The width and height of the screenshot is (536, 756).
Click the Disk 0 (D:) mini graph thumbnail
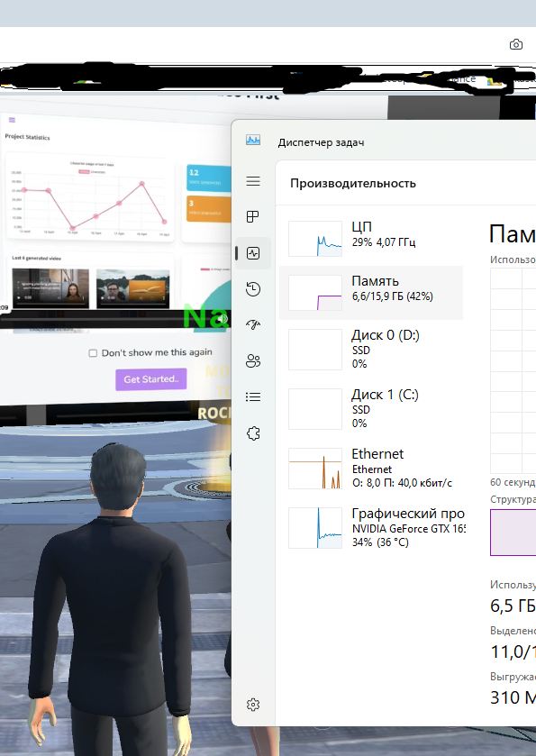click(315, 350)
